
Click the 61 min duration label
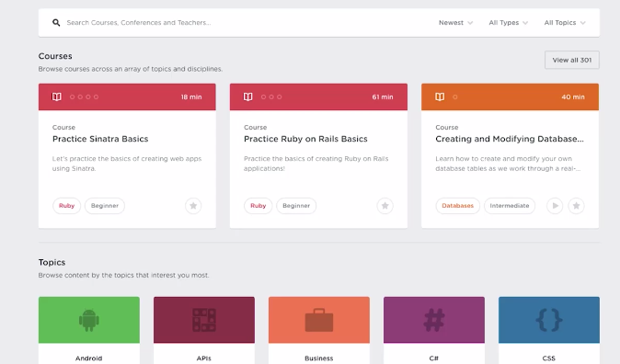point(383,97)
